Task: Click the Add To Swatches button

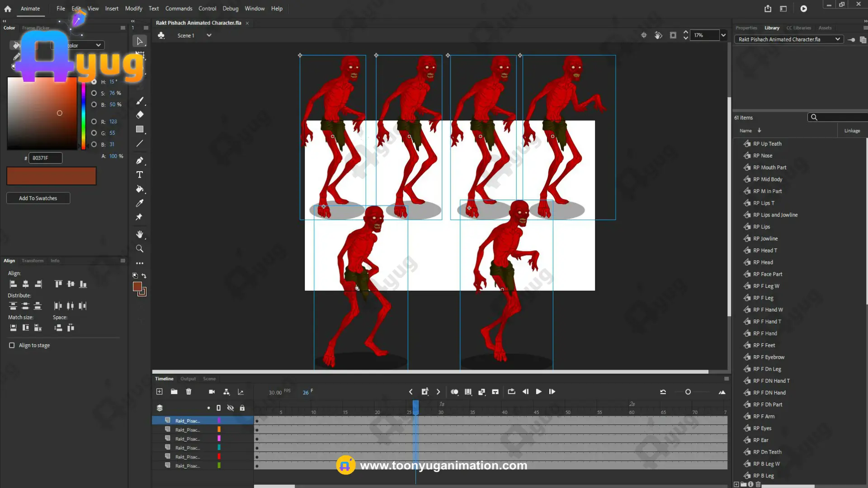Action: (x=38, y=198)
